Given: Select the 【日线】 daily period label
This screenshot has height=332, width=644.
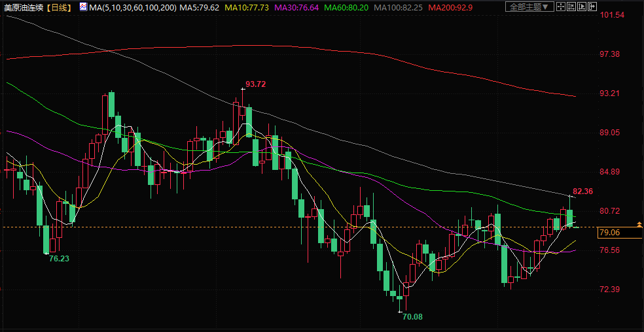Looking at the screenshot, I should [61, 7].
